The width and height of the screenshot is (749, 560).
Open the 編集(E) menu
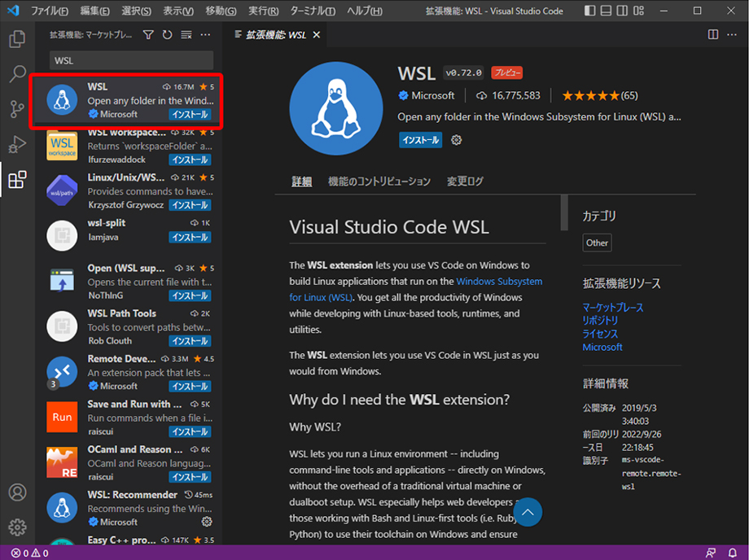tap(94, 11)
